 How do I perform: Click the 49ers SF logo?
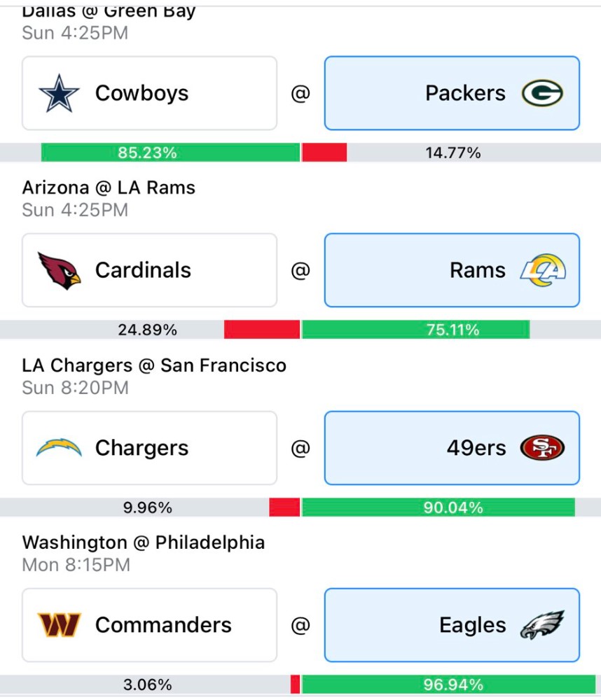click(542, 447)
